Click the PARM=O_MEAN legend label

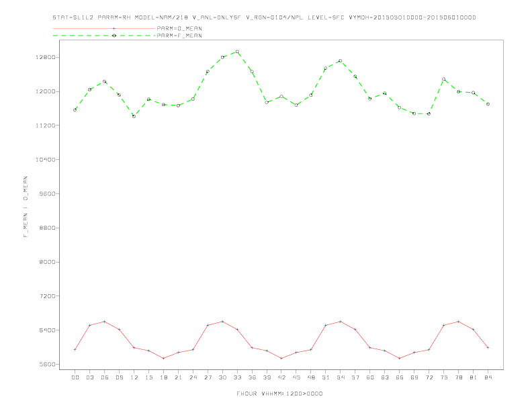[179, 28]
